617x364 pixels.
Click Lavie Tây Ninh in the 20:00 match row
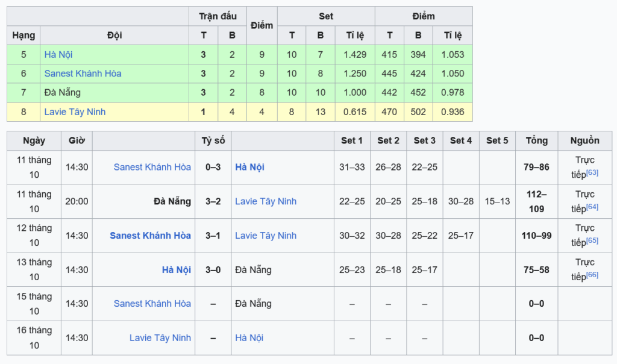[265, 201]
